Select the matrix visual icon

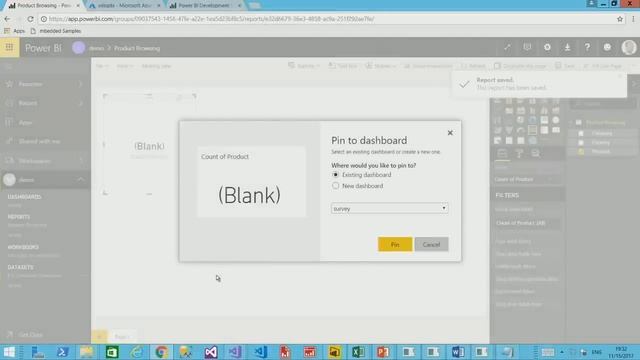tap(520, 140)
